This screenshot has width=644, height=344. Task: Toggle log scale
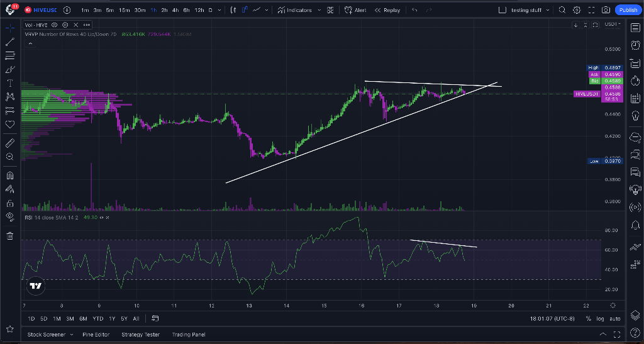[x=600, y=319]
